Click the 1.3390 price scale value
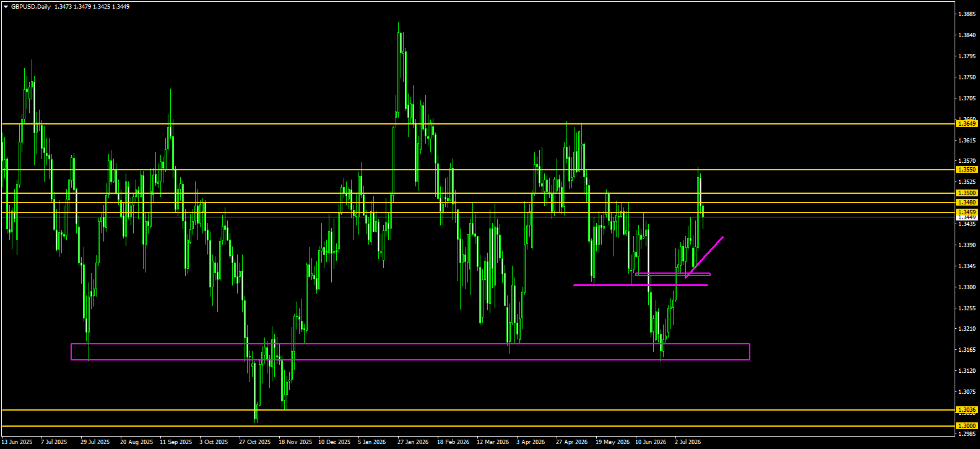Image resolution: width=980 pixels, height=449 pixels. (967, 245)
